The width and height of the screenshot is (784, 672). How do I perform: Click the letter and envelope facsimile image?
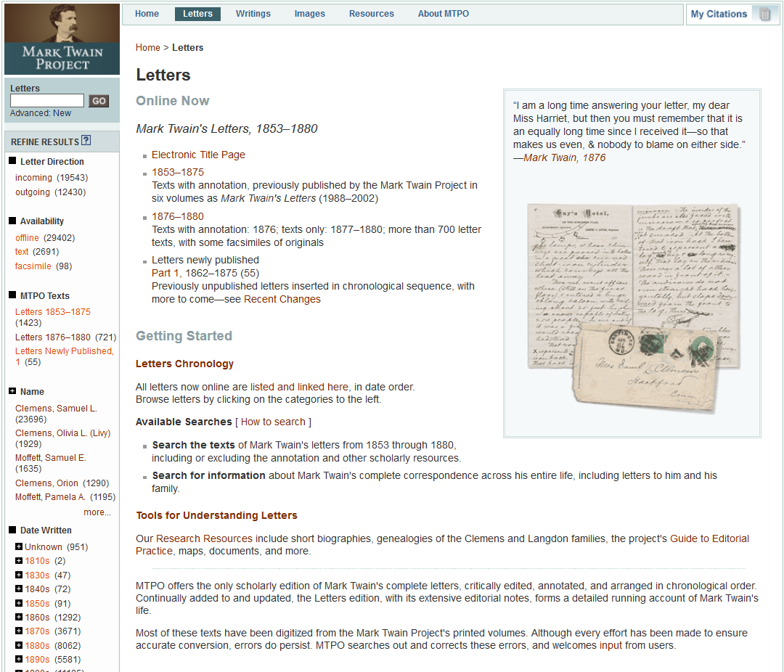point(632,308)
